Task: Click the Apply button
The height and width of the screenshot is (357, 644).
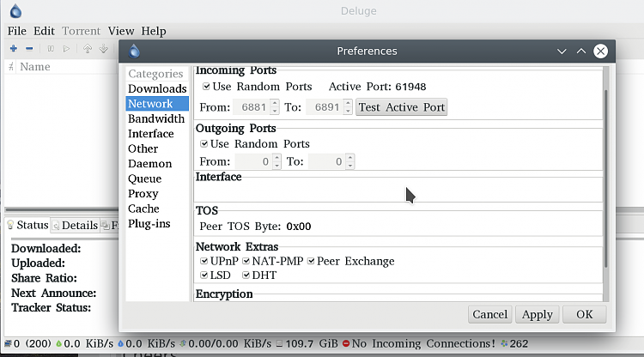Action: 538,314
